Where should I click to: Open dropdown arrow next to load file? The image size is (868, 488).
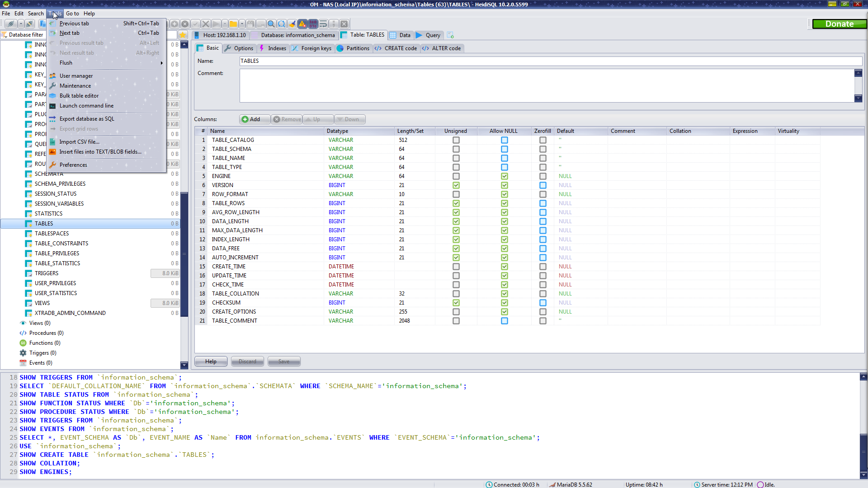point(242,24)
